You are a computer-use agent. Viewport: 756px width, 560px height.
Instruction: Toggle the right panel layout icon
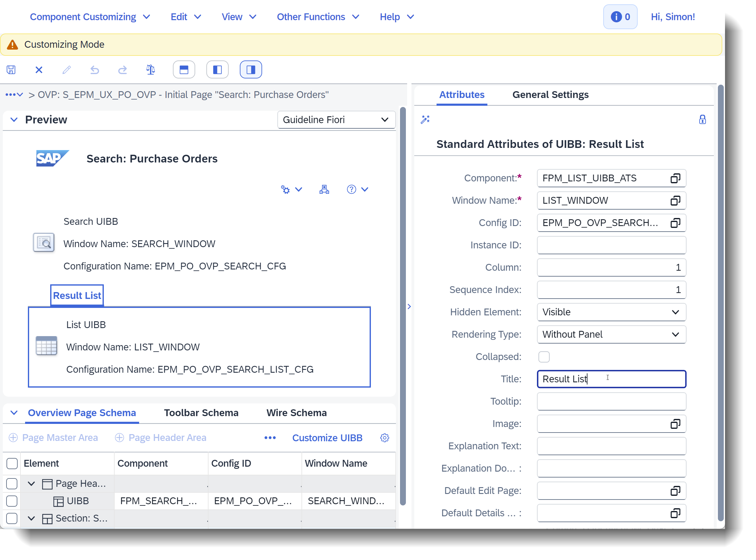tap(251, 70)
